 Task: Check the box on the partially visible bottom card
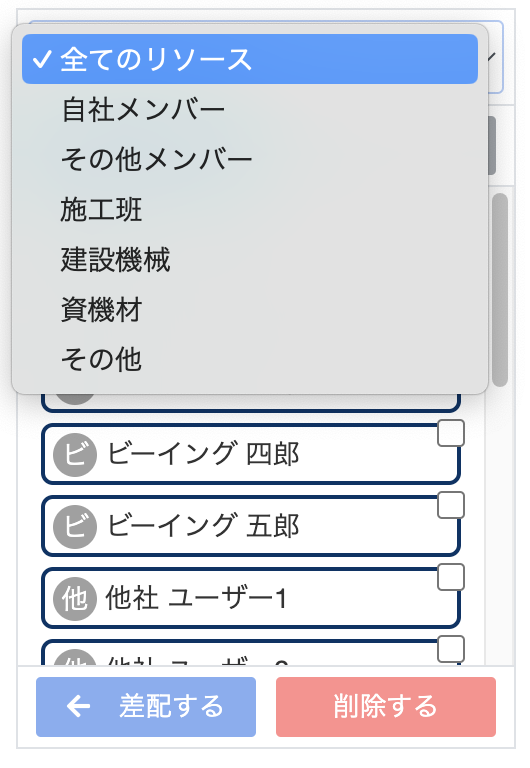(x=451, y=649)
